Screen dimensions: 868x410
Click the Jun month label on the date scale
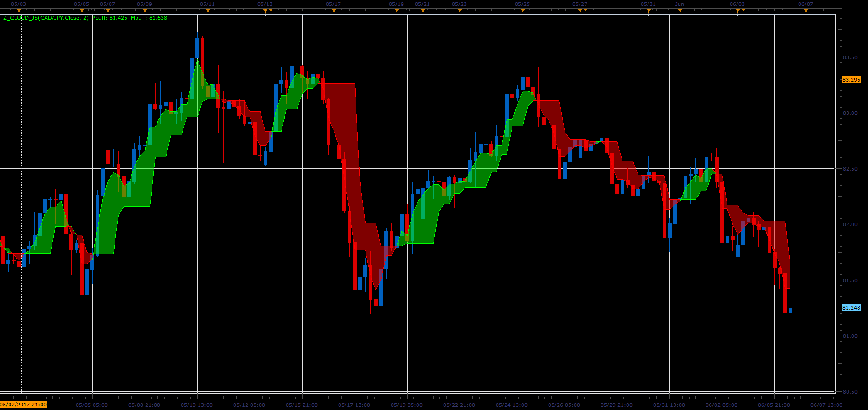click(680, 4)
